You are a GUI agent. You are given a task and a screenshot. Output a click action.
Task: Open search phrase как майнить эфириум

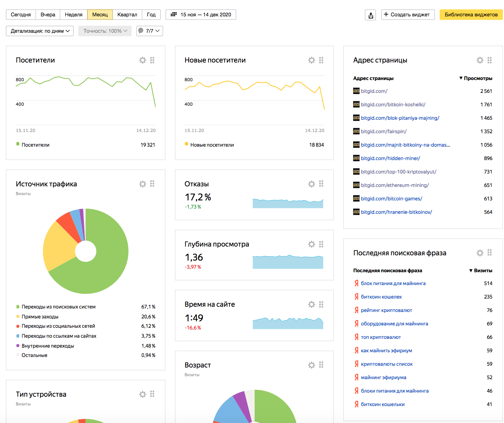tap(386, 351)
